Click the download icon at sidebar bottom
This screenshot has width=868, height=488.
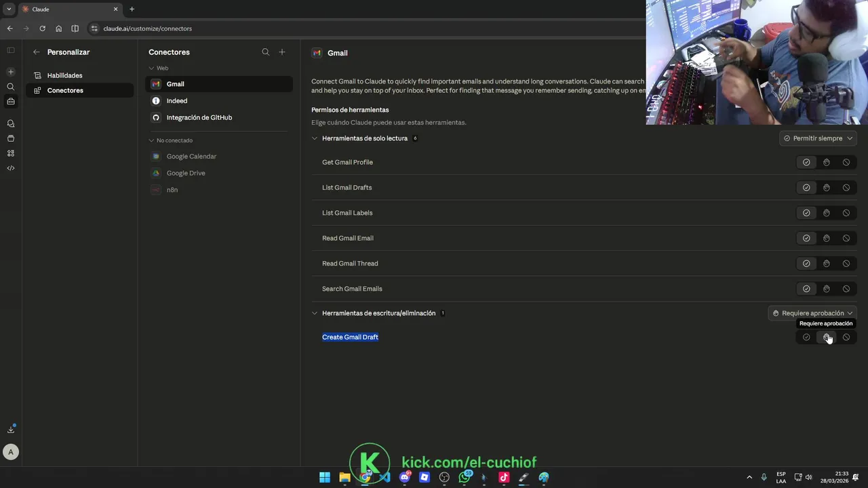[11, 429]
